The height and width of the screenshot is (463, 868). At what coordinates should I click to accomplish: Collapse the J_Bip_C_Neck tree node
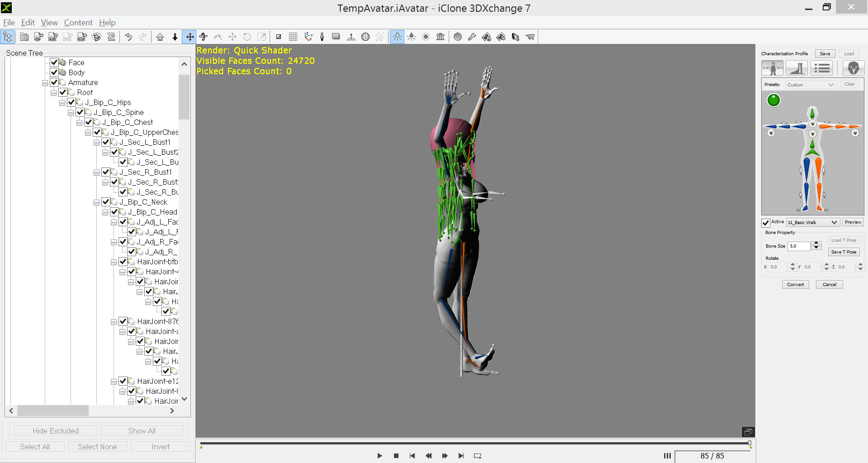pos(97,202)
